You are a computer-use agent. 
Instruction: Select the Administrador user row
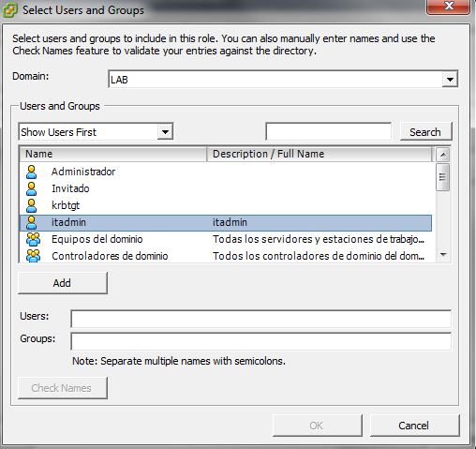coord(226,172)
